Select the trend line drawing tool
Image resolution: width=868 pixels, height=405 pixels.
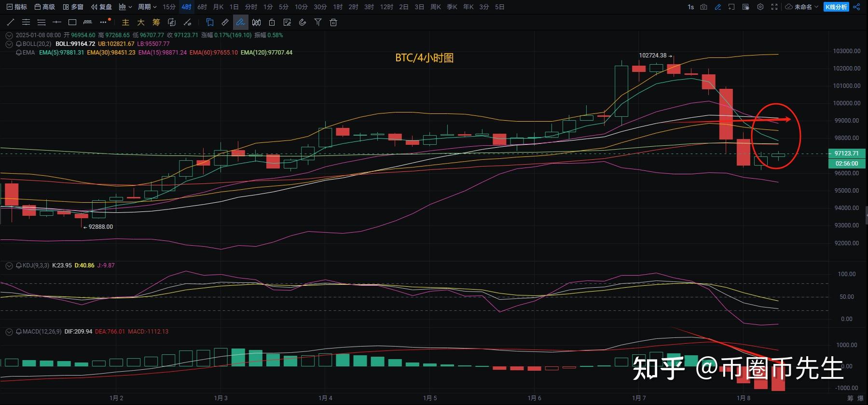tap(11, 22)
